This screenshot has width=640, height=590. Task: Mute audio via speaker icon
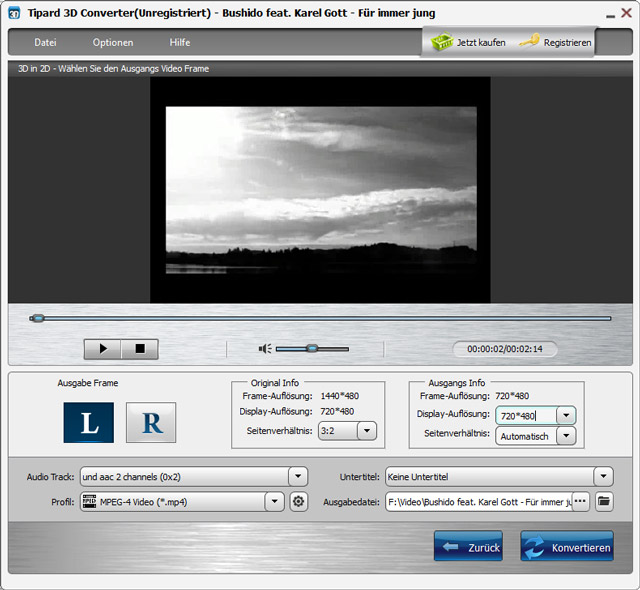tap(265, 349)
